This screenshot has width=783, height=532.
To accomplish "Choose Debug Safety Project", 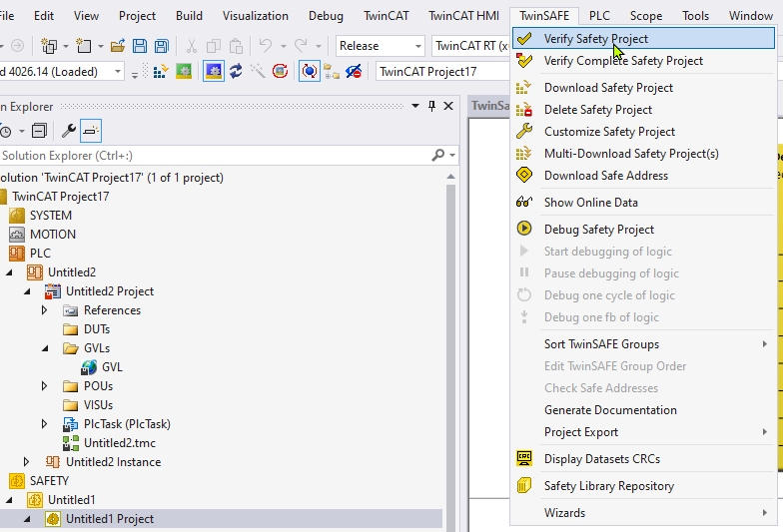I will (643, 230).
